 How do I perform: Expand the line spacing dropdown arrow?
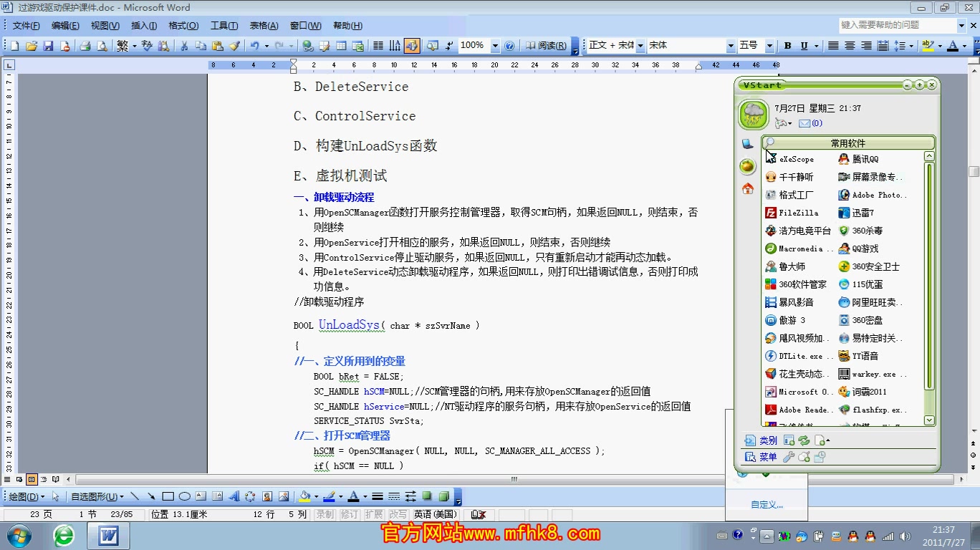pyautogui.click(x=911, y=46)
